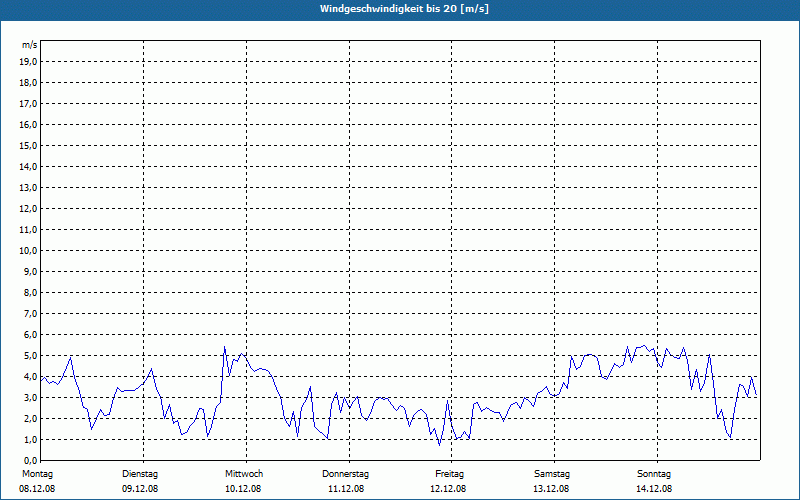Click the 'Mittwoch' day label
The image size is (800, 500).
click(244, 474)
